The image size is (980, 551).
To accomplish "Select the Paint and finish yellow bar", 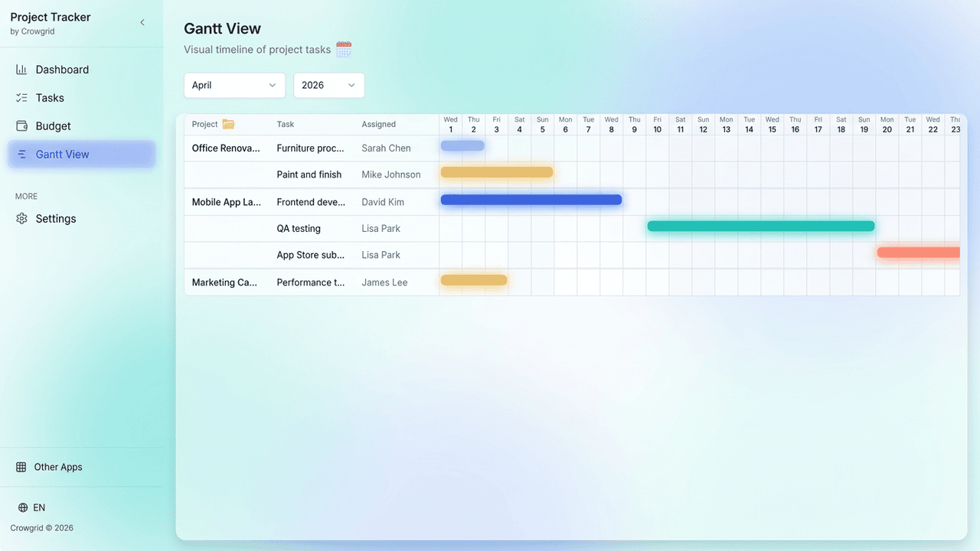I will [x=497, y=172].
